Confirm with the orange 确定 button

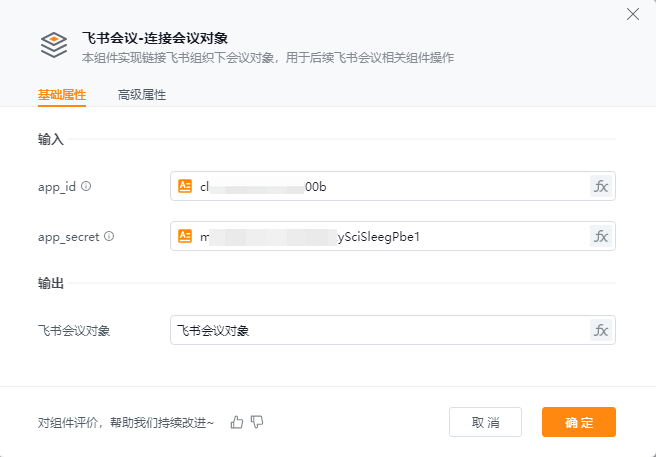578,422
